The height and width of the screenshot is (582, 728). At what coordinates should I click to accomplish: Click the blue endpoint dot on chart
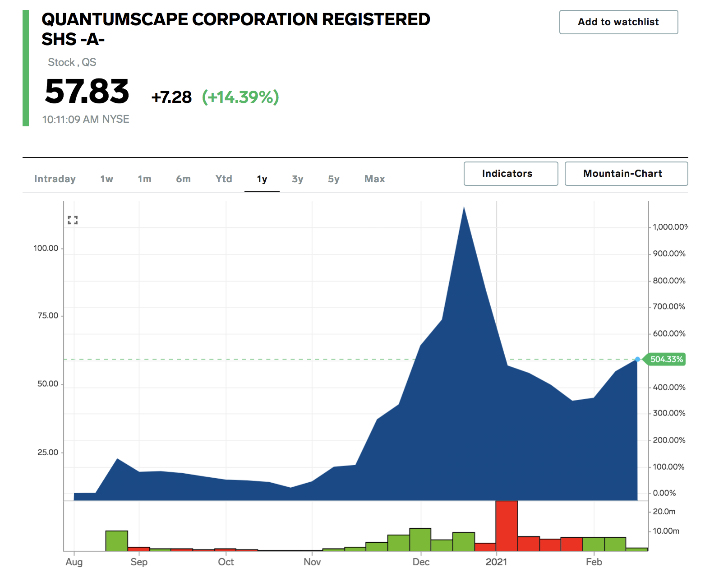tap(637, 360)
